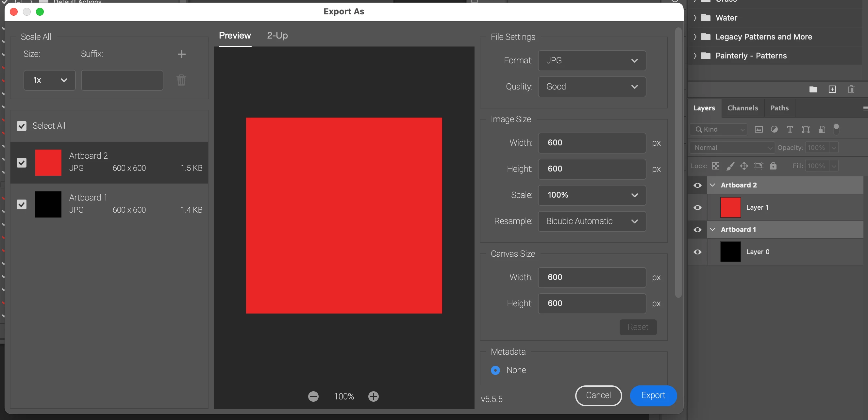Hide Layer 1 using its eye icon
This screenshot has height=420, width=868.
click(x=697, y=207)
